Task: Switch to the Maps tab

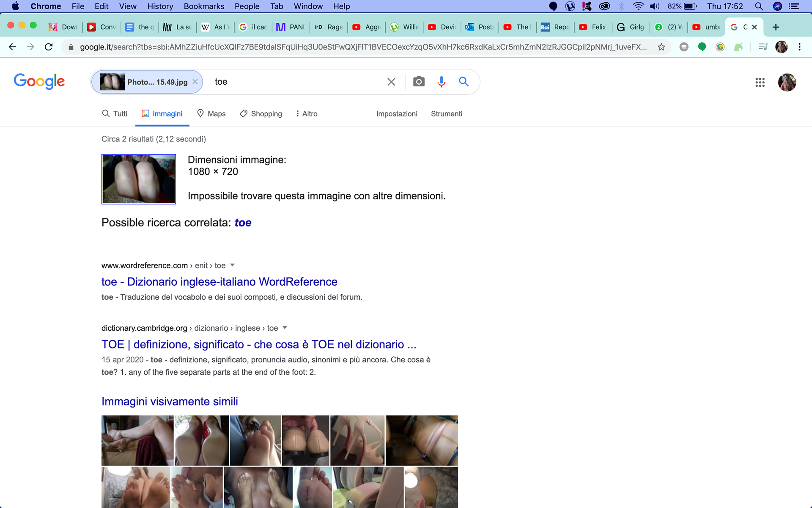Action: 211,113
